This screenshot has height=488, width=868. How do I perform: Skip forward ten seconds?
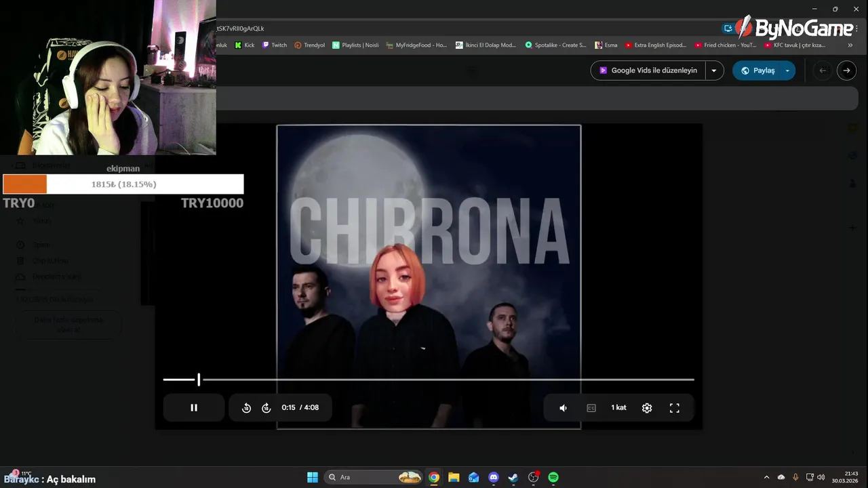point(267,408)
